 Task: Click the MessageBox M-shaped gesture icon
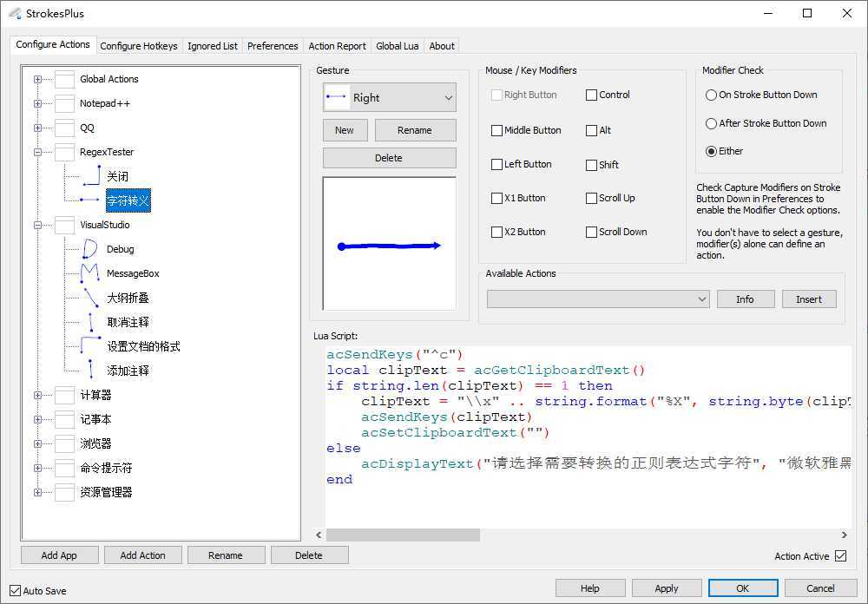tap(89, 273)
